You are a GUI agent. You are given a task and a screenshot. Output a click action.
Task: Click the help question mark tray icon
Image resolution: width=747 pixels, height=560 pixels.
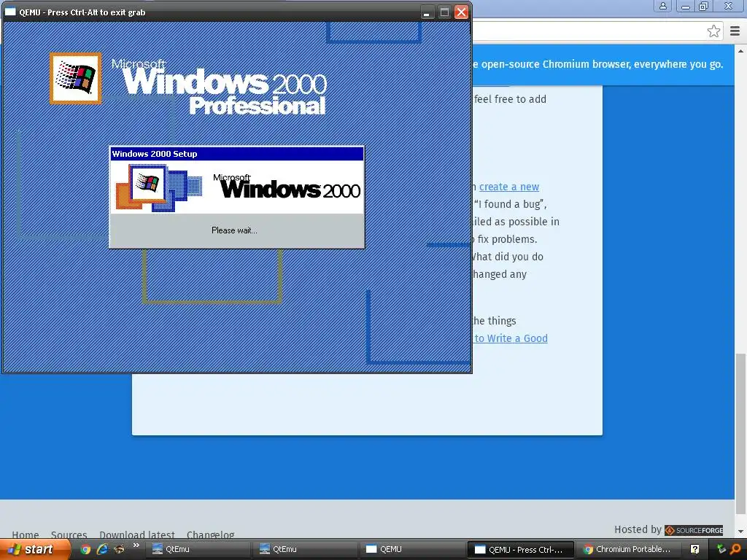tap(694, 550)
